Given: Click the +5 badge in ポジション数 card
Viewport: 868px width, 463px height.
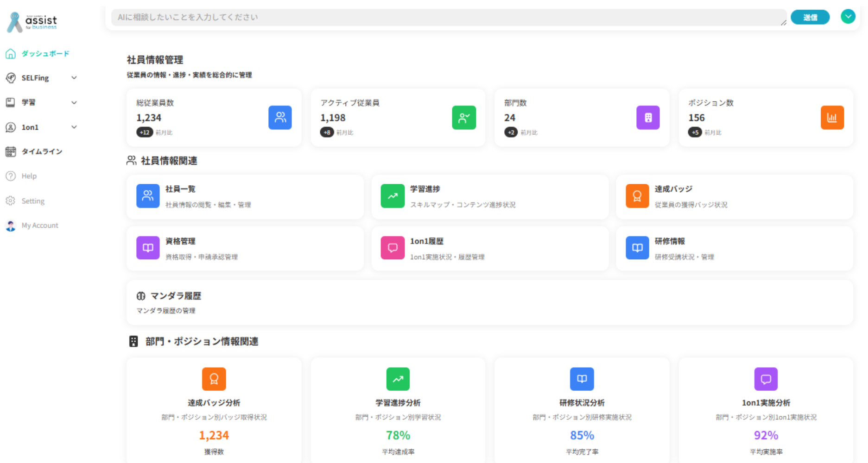Looking at the screenshot, I should click(695, 132).
